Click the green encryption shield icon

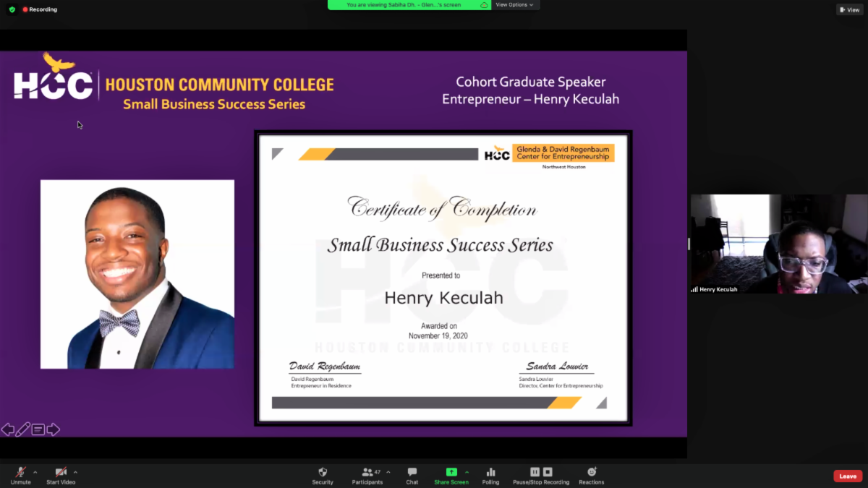click(x=12, y=9)
